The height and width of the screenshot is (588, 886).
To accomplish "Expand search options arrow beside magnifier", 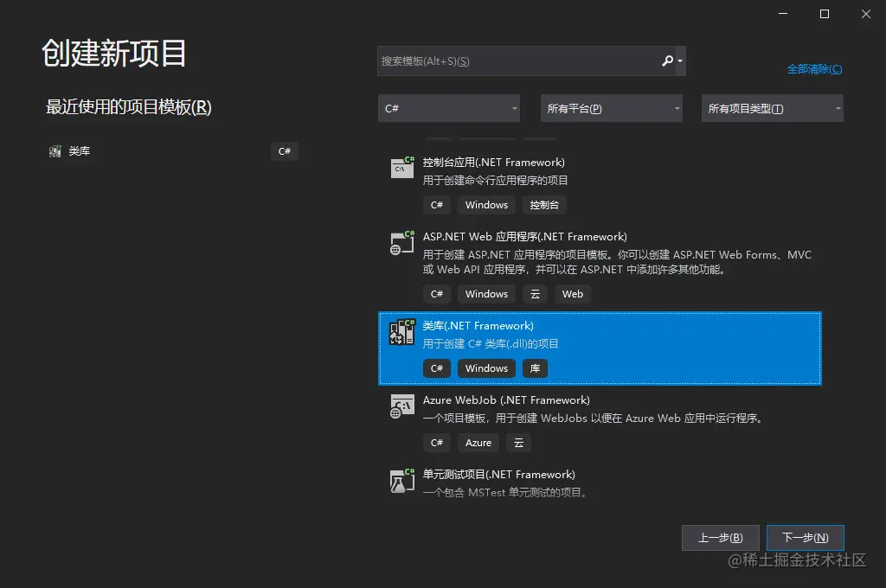I will tap(680, 61).
